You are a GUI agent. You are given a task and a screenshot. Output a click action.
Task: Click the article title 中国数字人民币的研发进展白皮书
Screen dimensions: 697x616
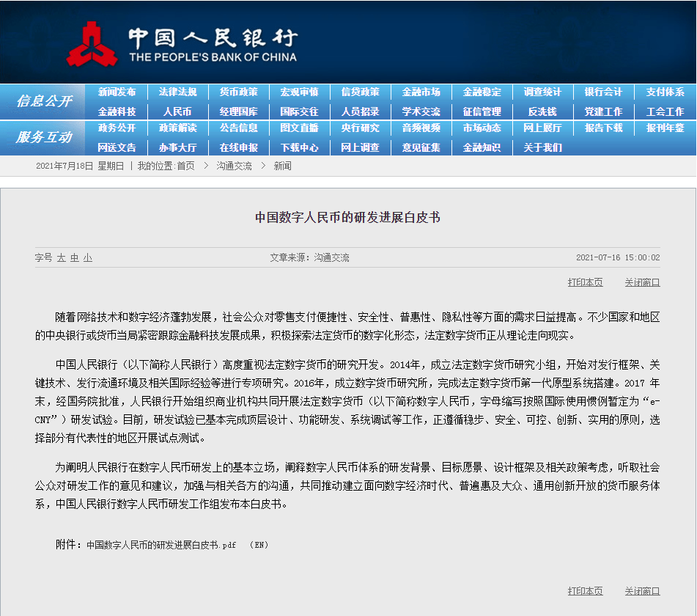[347, 218]
